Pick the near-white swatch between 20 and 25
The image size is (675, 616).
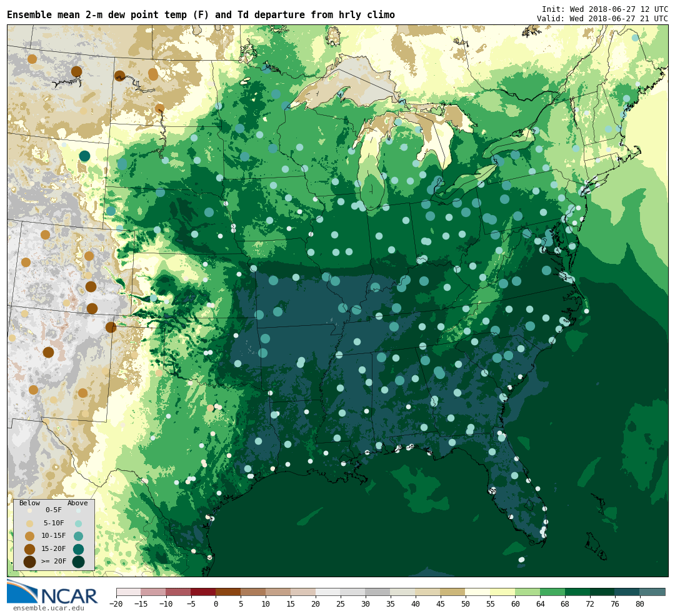pos(329,592)
